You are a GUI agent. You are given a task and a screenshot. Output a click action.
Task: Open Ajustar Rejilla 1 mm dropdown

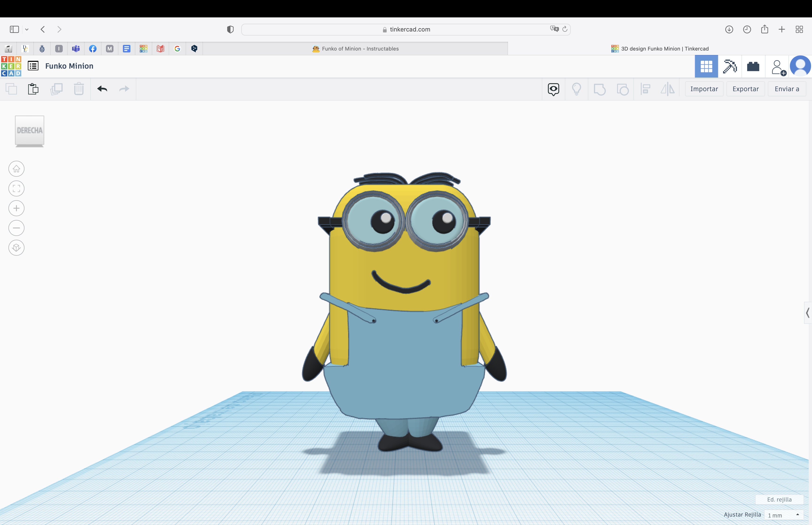[x=784, y=515]
